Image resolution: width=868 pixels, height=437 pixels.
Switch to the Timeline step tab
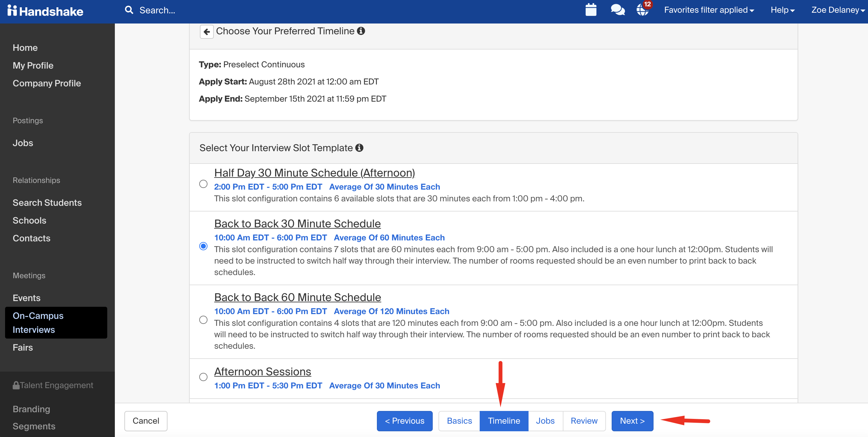[x=504, y=421]
